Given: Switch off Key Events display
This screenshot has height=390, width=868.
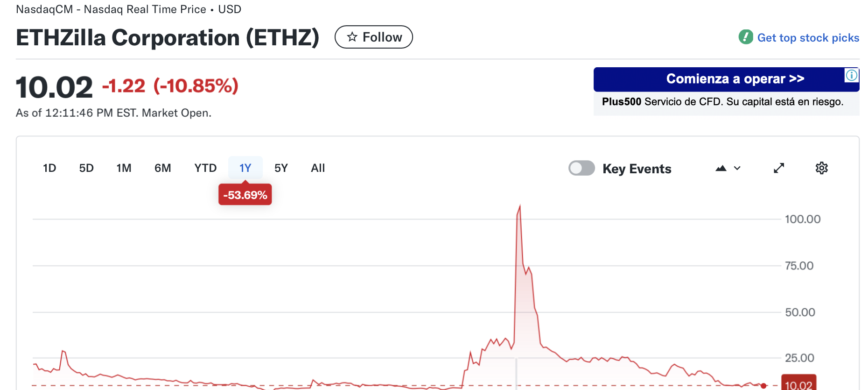Looking at the screenshot, I should point(581,168).
